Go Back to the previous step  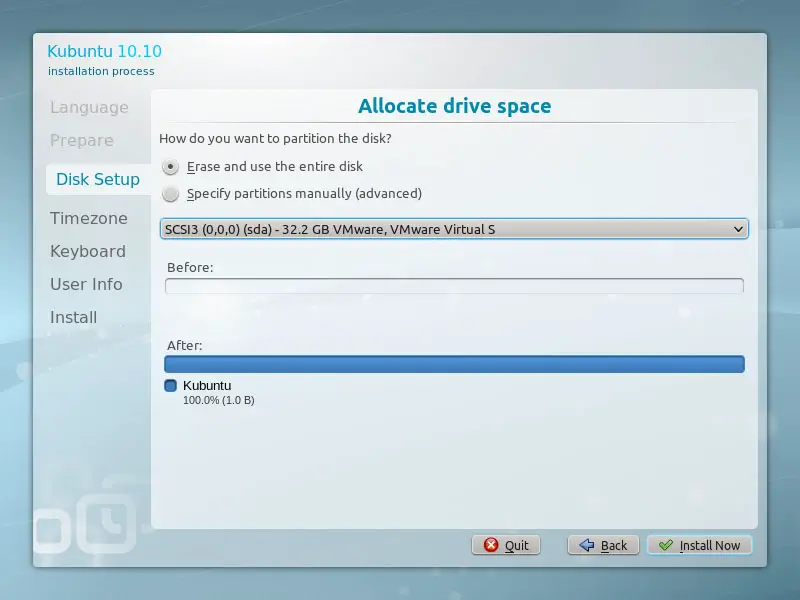[603, 545]
